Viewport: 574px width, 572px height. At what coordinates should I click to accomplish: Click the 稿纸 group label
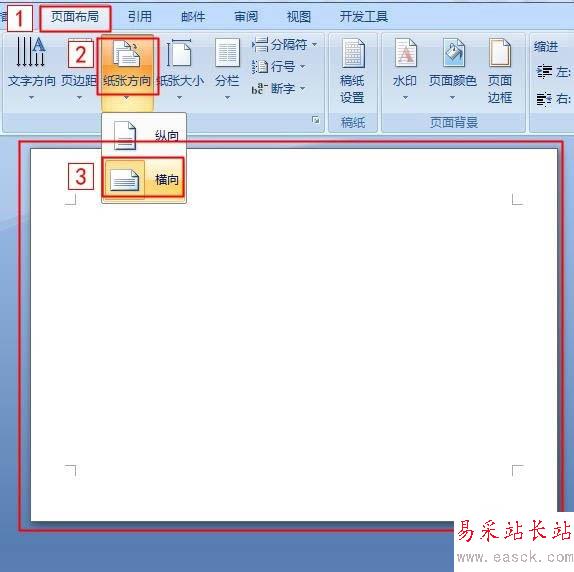point(353,122)
